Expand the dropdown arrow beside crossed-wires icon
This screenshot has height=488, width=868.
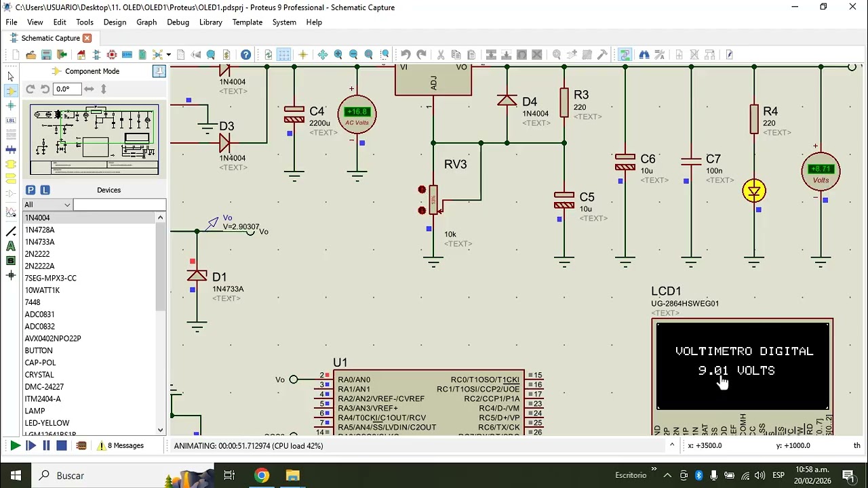168,55
